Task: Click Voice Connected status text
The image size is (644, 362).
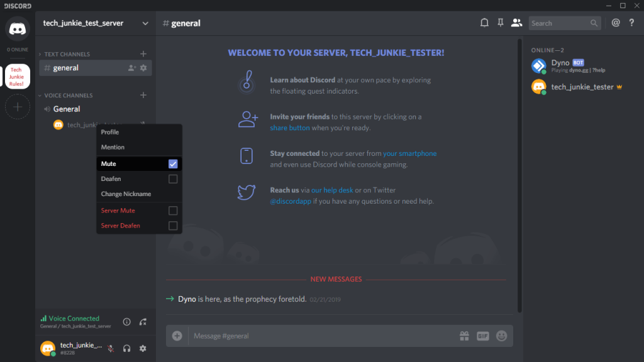Action: [74, 319]
